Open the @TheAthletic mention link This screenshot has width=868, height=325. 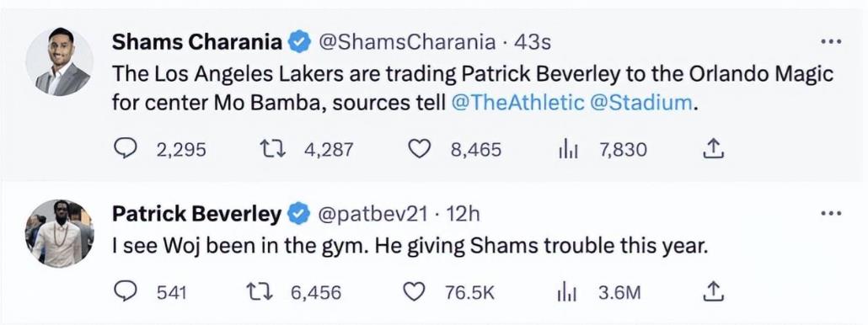click(518, 103)
